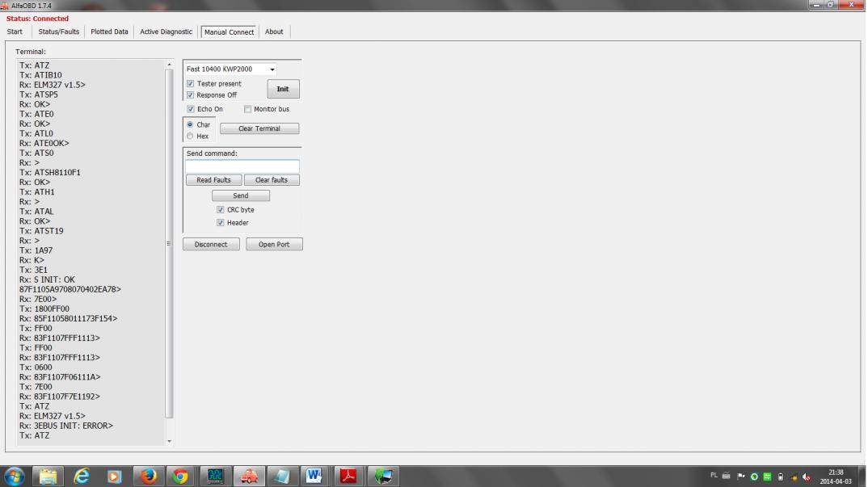Open the Plotted Data tab
868x487 pixels.
(109, 31)
